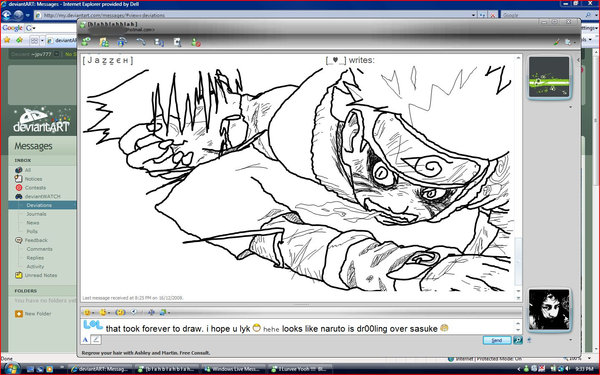Click the IE address bar
Image resolution: width=600 pixels, height=375 pixels.
[x=252, y=15]
